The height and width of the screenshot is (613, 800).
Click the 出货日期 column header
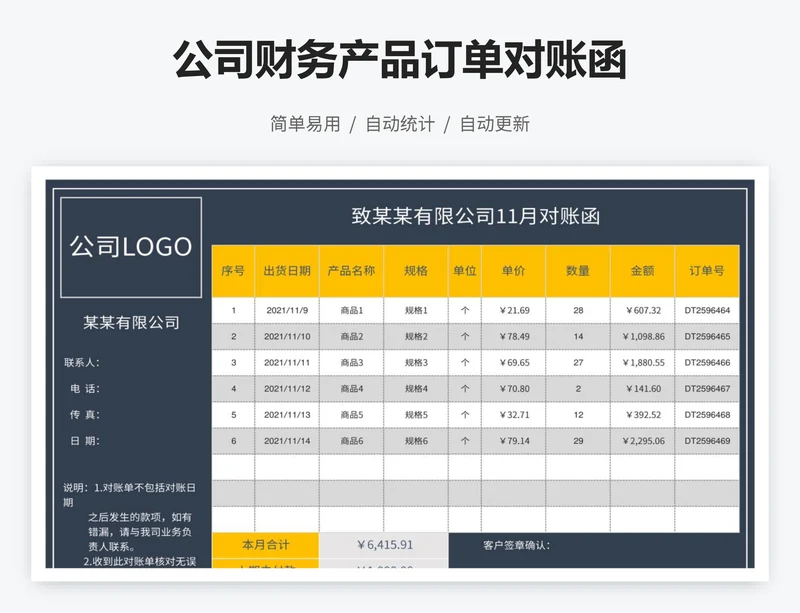287,271
